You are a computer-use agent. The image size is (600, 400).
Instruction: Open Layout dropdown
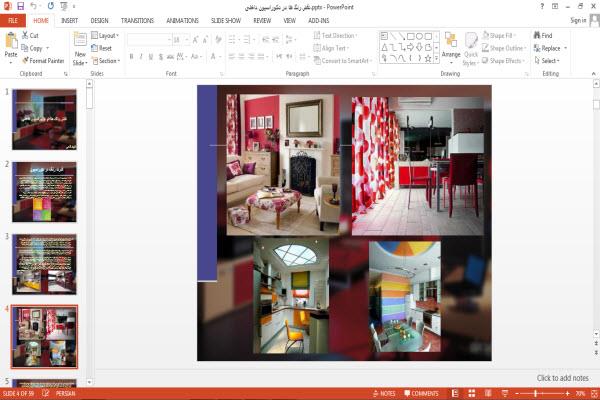coord(105,36)
